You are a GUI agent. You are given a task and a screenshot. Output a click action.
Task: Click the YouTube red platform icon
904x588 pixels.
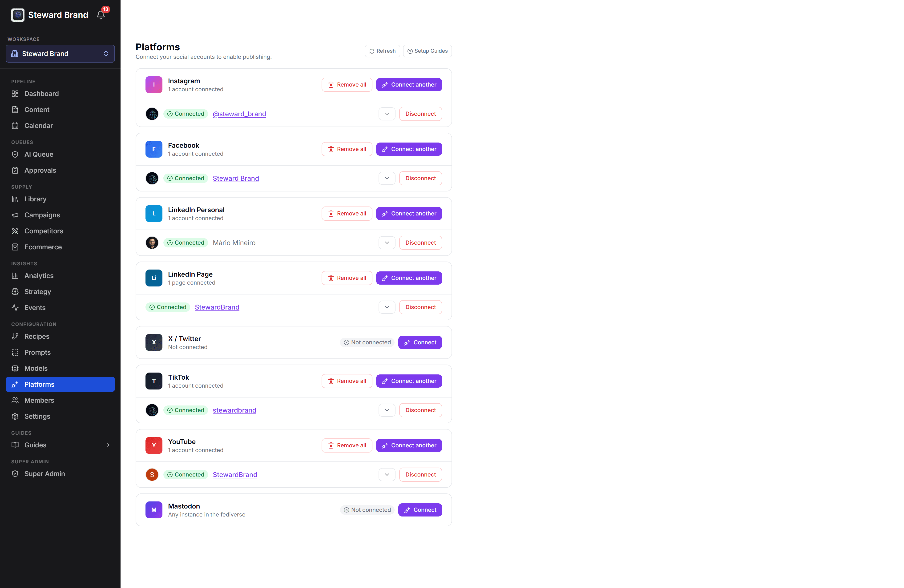coord(154,445)
